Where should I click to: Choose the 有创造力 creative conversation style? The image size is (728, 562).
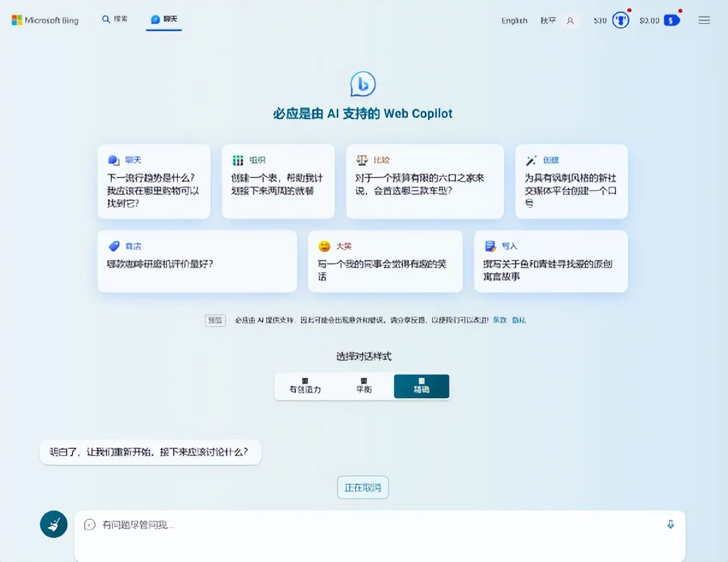click(305, 386)
